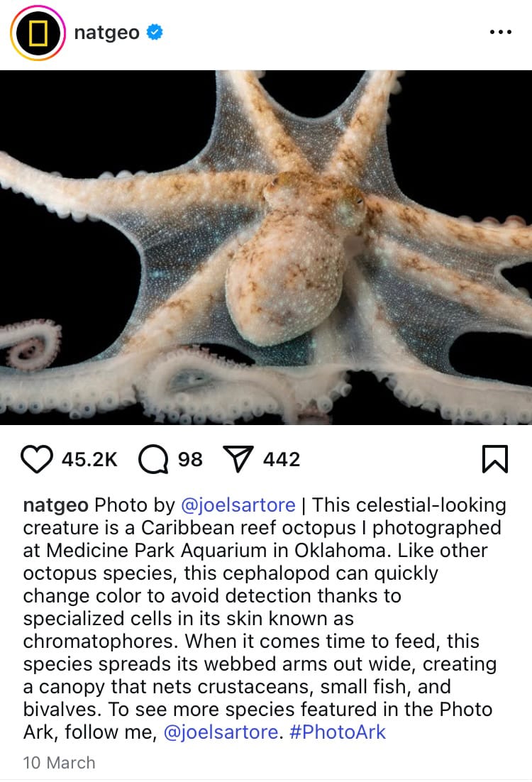Screen dimensions: 532x782
Task: Open the natgeo profile picture story ring
Action: 38,33
